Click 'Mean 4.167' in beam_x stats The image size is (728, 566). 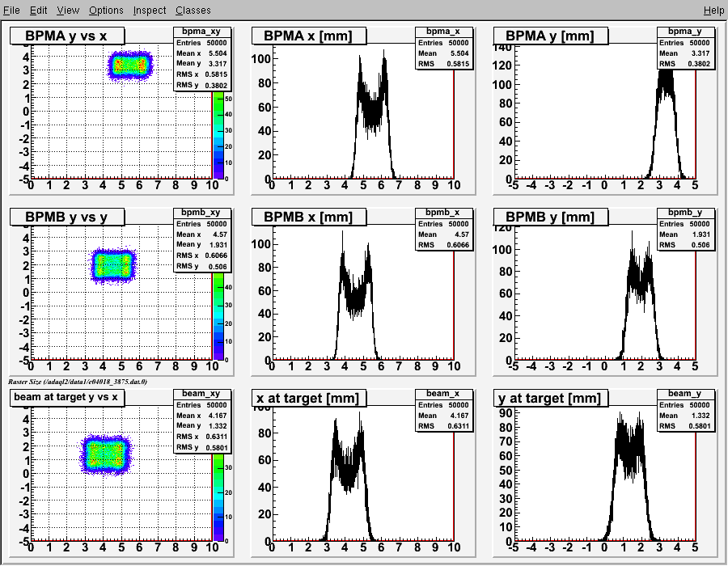(444, 416)
